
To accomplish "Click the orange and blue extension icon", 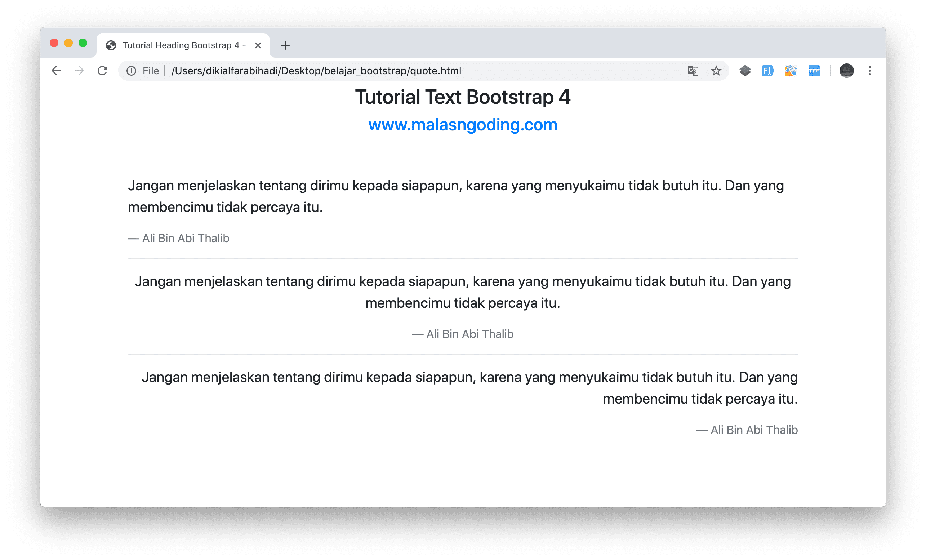I will (791, 71).
